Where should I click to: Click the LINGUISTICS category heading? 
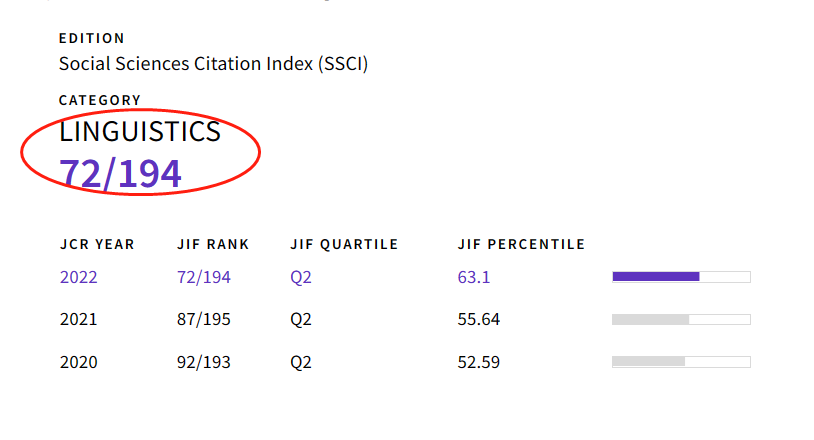(x=139, y=132)
